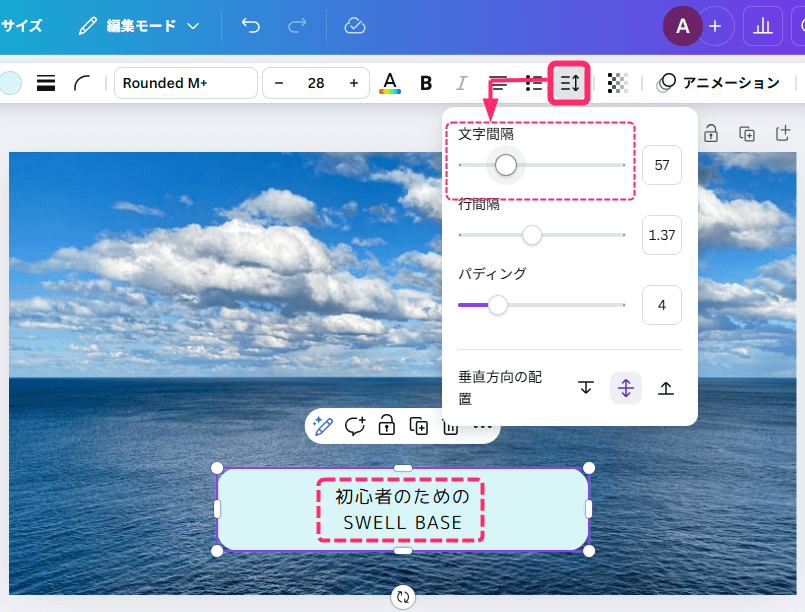Click the spacing icon in toolbar
The height and width of the screenshot is (612, 805).
[569, 83]
